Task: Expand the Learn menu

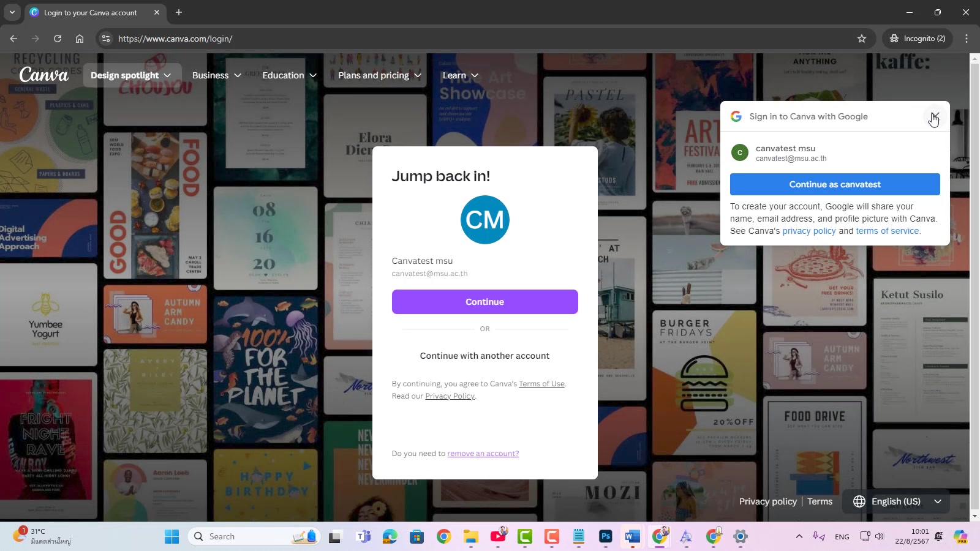Action: pos(461,75)
